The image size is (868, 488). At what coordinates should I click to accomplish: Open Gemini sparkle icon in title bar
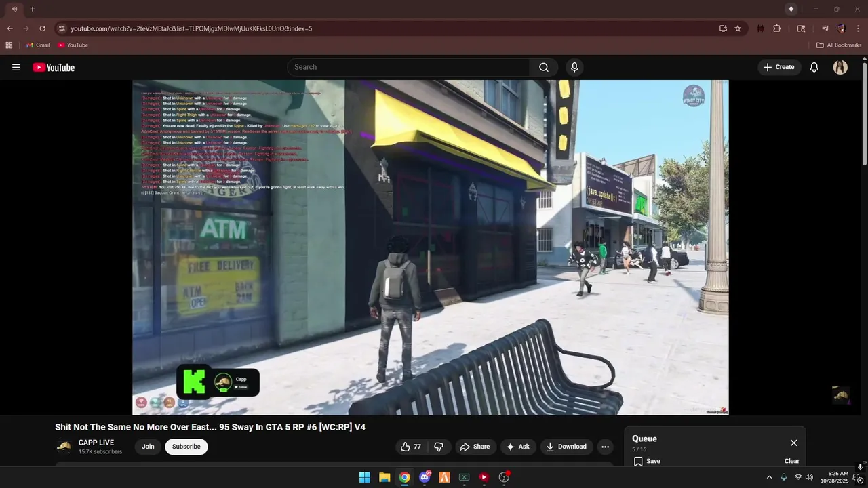tap(791, 9)
